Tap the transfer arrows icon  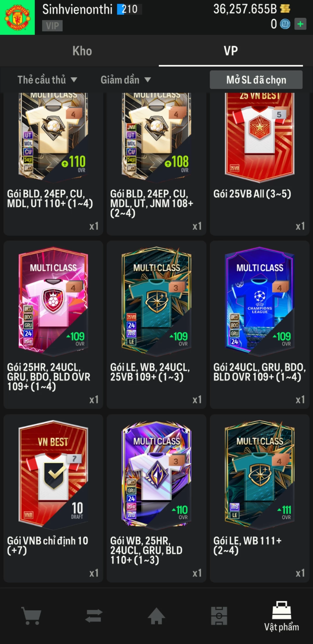94,616
